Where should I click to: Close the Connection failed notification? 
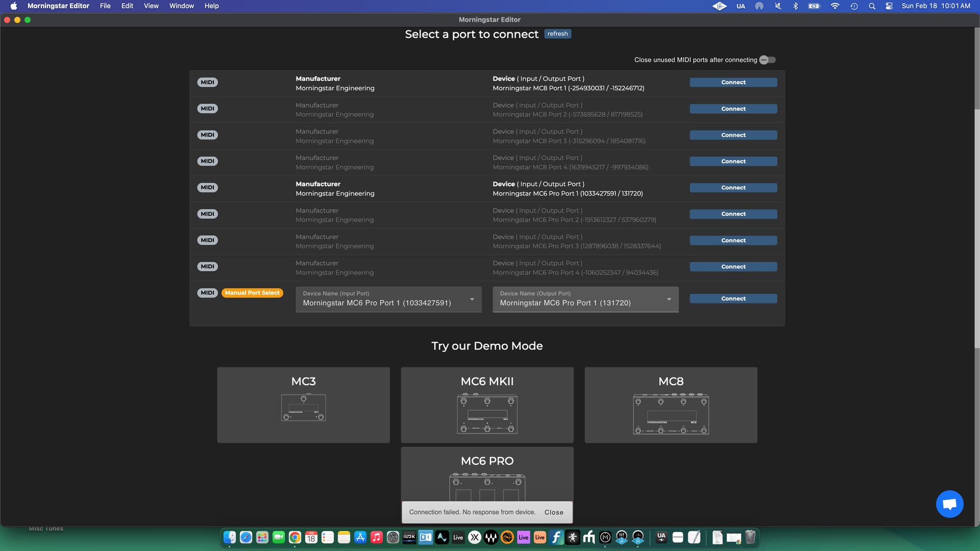tap(554, 512)
